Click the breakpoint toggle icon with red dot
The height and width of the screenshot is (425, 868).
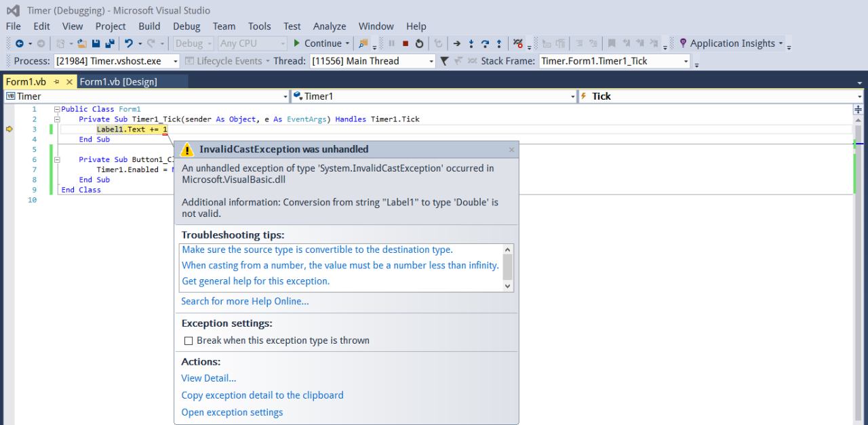(x=519, y=43)
